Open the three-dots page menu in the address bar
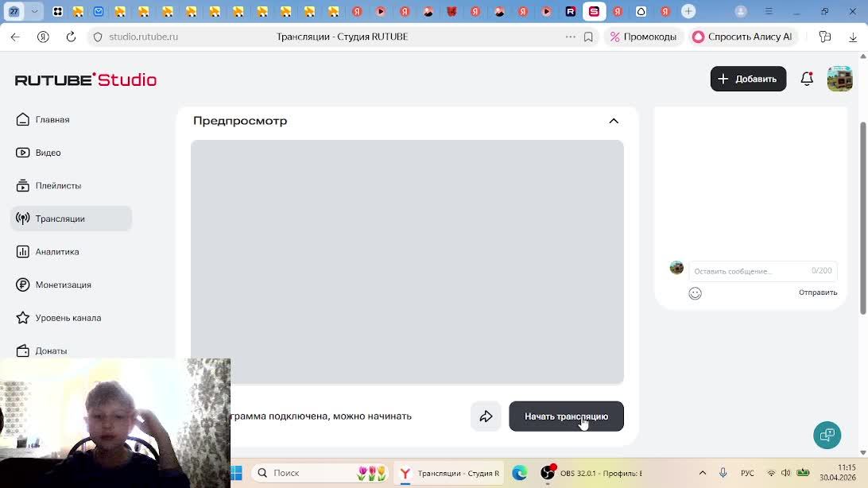The height and width of the screenshot is (488, 868). pyautogui.click(x=570, y=37)
